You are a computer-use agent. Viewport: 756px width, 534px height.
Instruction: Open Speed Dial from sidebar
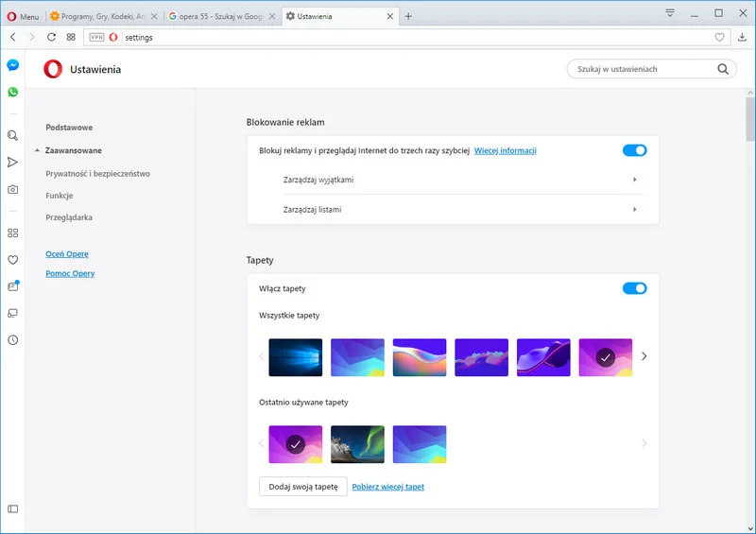[12, 233]
